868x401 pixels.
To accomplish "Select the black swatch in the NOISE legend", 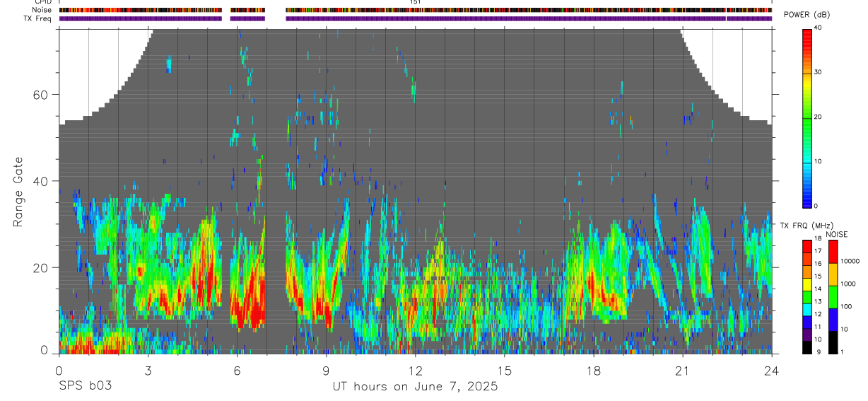I will click(833, 342).
